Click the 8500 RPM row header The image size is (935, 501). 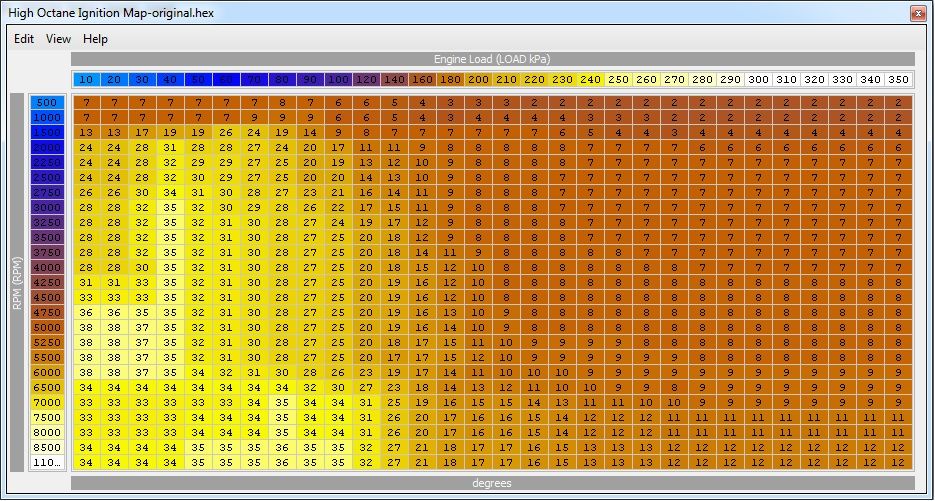click(x=47, y=447)
